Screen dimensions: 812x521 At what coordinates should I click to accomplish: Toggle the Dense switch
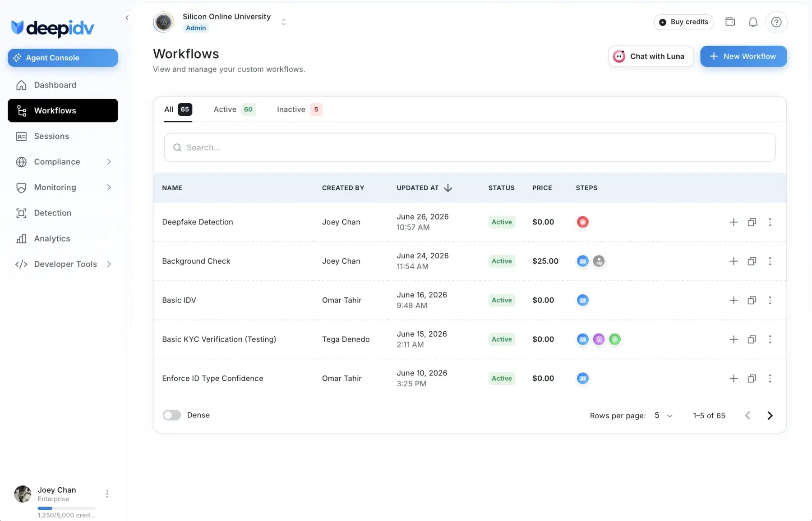tap(172, 415)
